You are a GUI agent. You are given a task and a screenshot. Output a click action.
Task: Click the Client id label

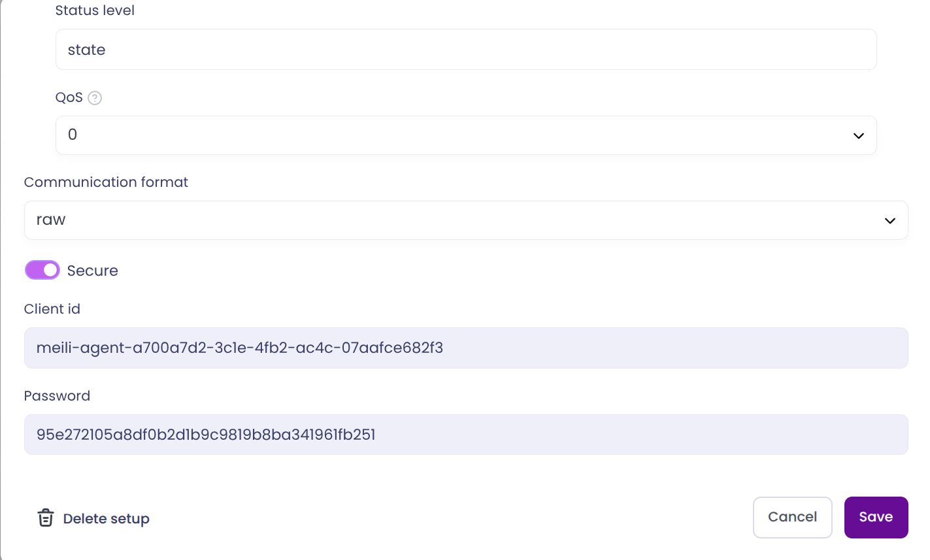point(52,309)
